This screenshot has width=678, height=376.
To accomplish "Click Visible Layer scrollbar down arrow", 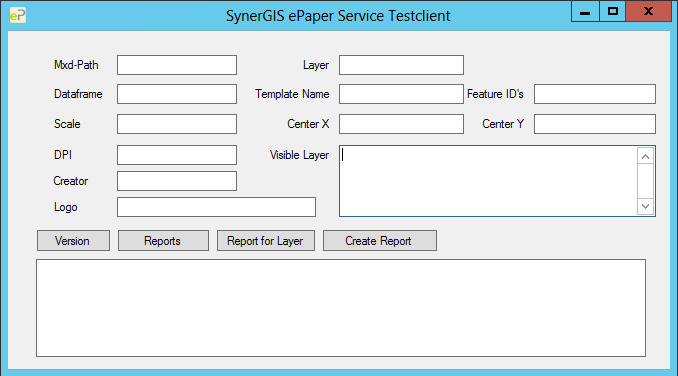I will click(646, 206).
